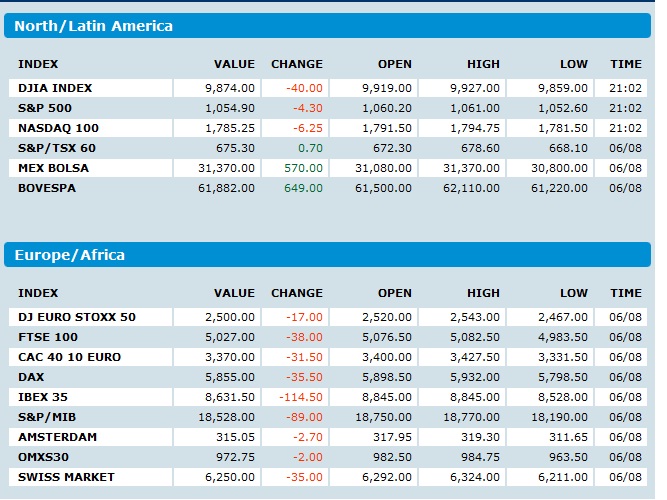Screen dimensions: 667x500
Task: Click BOVESPA high 62,110.00
Action: 471,188
